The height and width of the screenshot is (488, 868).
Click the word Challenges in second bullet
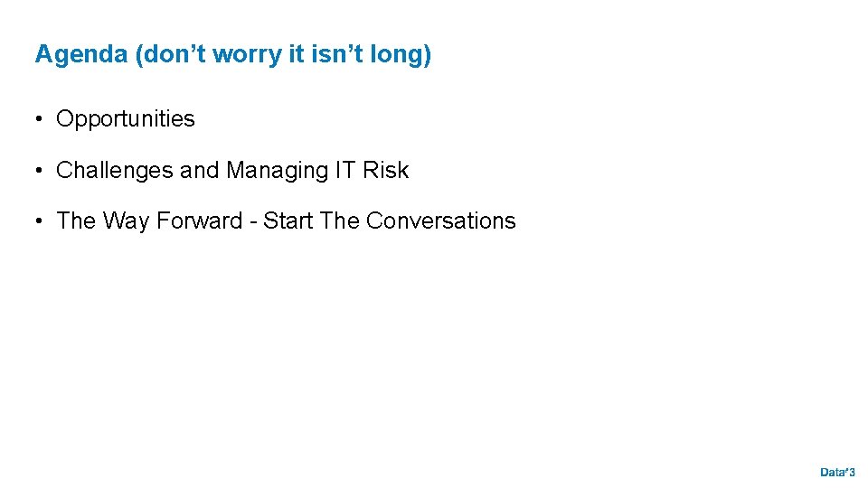[x=115, y=171]
